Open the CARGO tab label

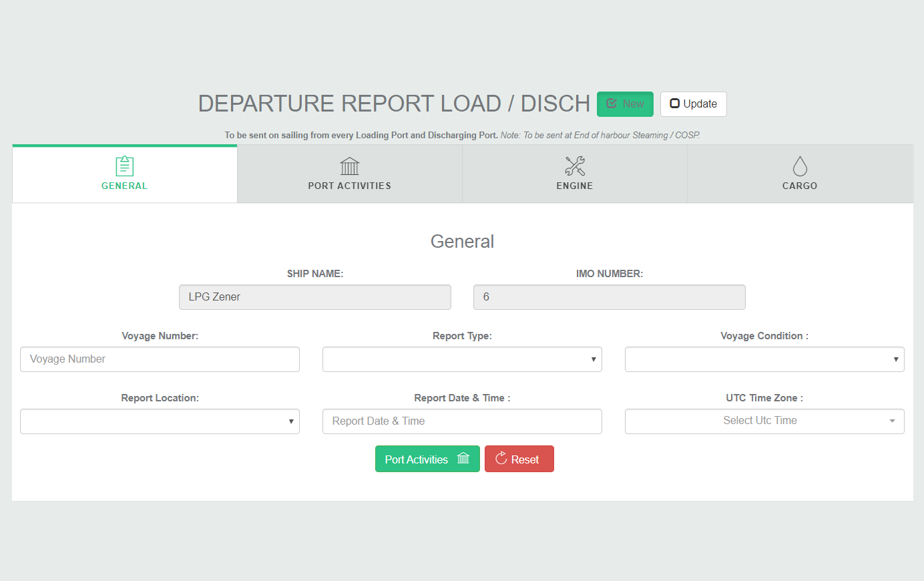pyautogui.click(x=799, y=186)
